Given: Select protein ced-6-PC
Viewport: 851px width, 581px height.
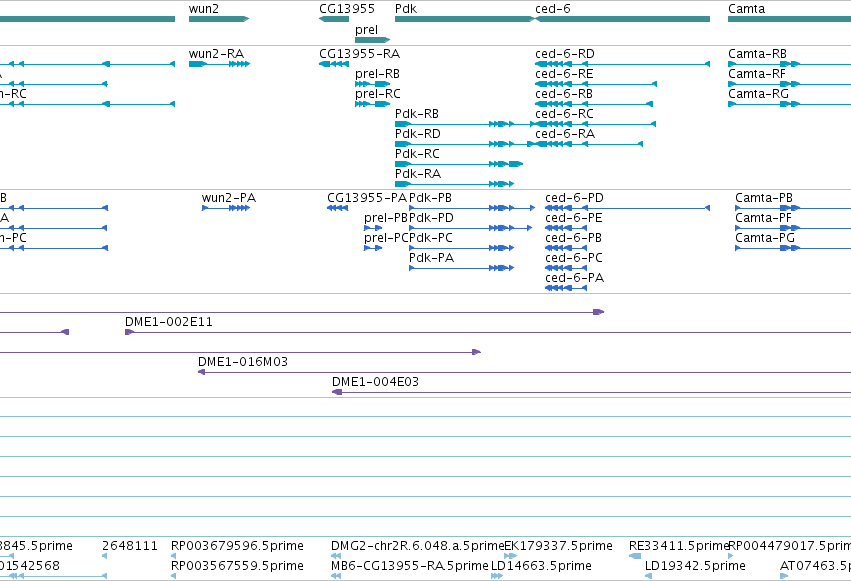Looking at the screenshot, I should coord(566,269).
